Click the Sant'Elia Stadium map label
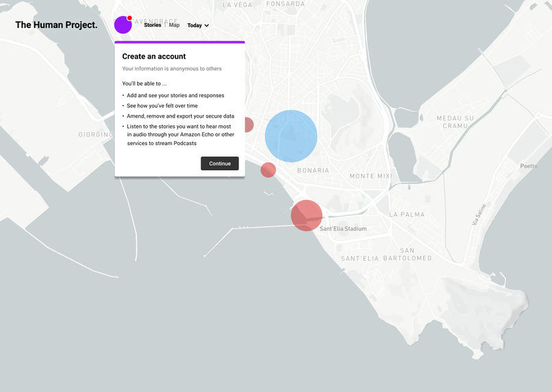 [x=343, y=228]
